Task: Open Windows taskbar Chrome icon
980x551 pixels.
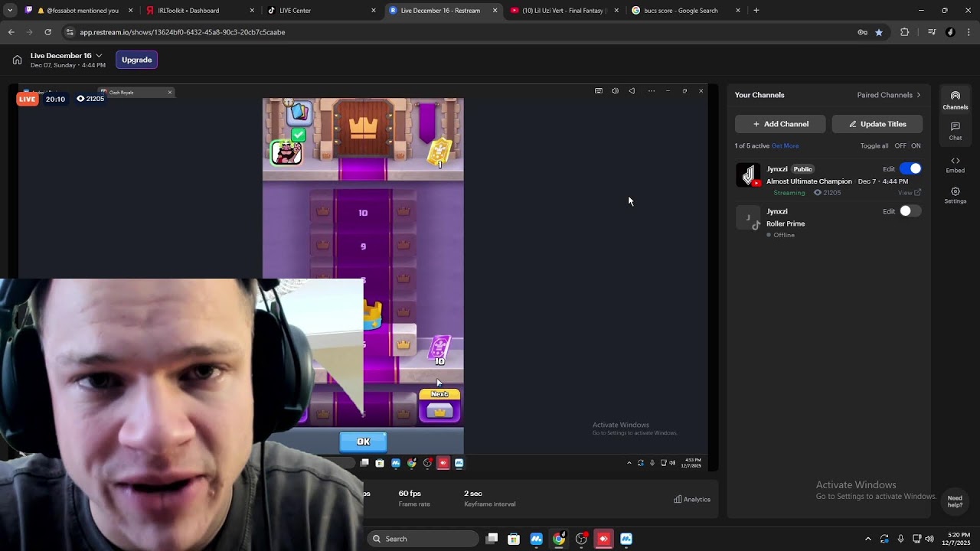Action: (x=559, y=539)
